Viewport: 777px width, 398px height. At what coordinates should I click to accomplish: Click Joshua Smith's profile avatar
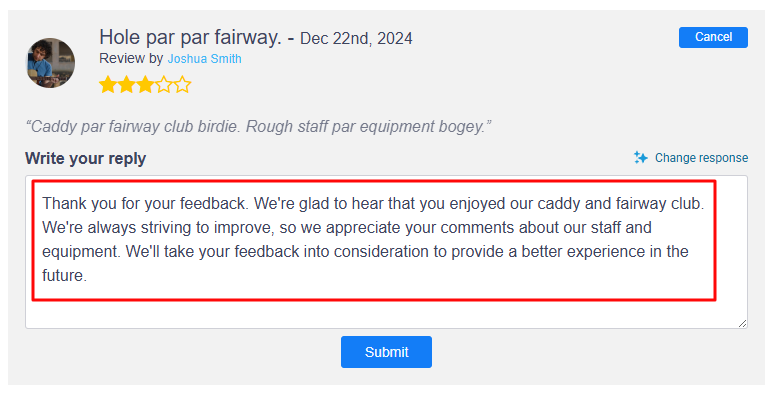tap(51, 63)
